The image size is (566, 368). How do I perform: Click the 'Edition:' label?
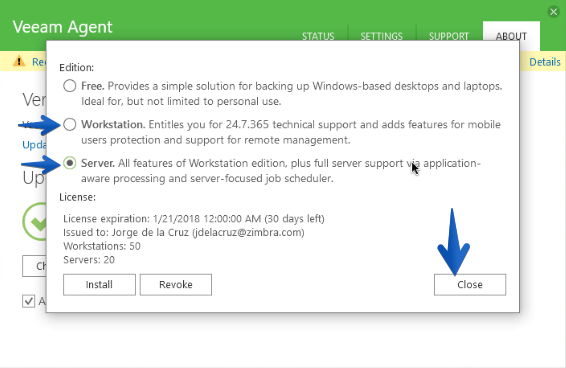77,68
